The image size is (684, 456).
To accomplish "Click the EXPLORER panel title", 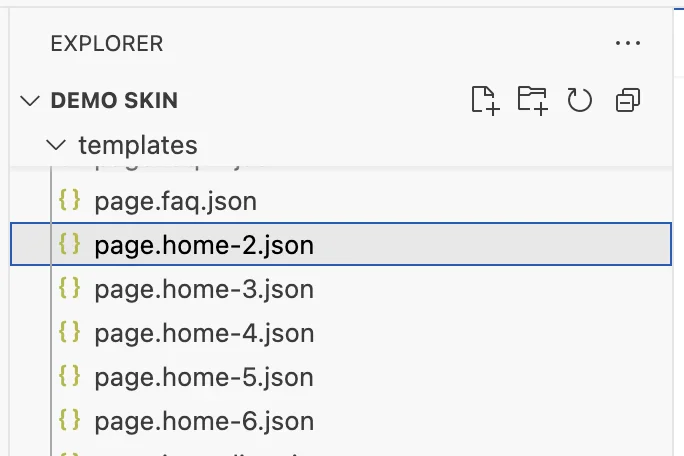I will pos(106,44).
